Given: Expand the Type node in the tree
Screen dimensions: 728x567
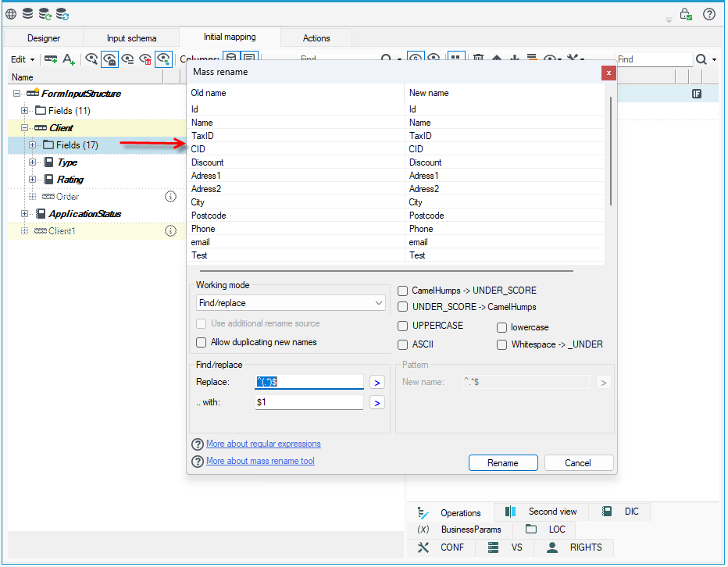Looking at the screenshot, I should click(x=32, y=162).
